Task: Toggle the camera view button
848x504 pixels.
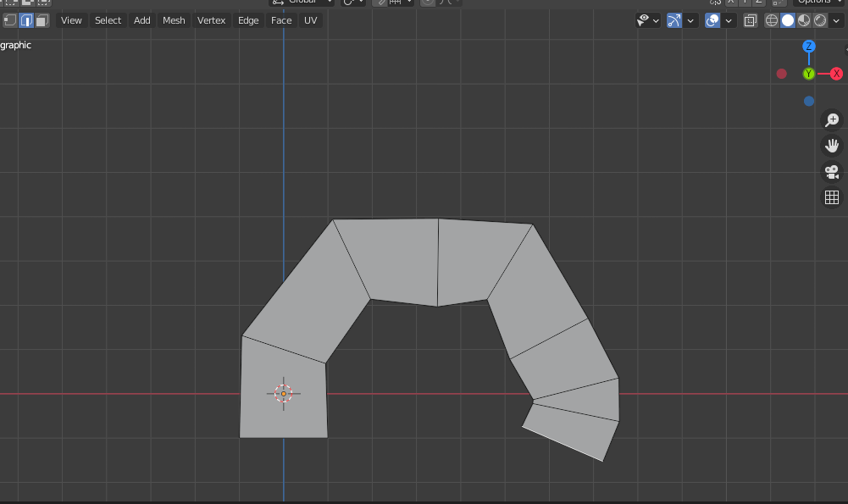Action: point(832,171)
